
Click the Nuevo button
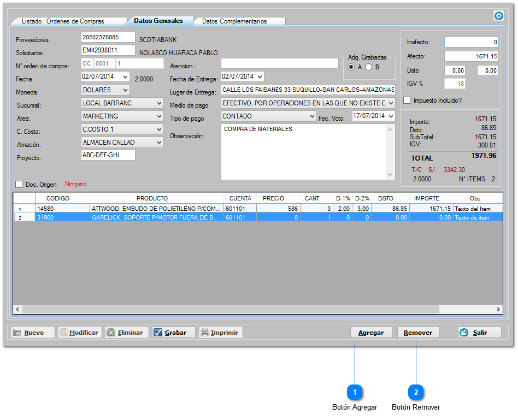pos(32,333)
